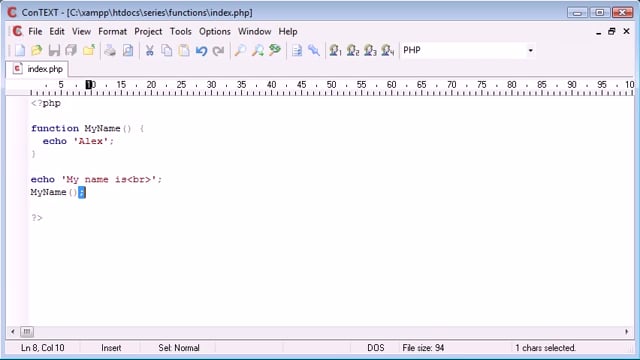Click the tools wrench icon in the toolbar

314,50
